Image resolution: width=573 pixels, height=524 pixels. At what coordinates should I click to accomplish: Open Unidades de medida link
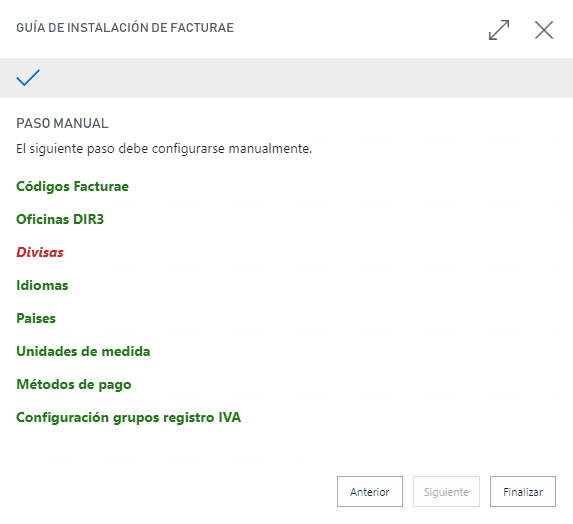pos(83,351)
